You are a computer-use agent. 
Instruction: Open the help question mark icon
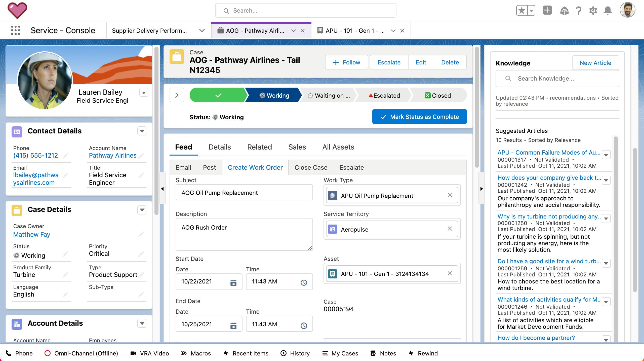[x=578, y=11]
